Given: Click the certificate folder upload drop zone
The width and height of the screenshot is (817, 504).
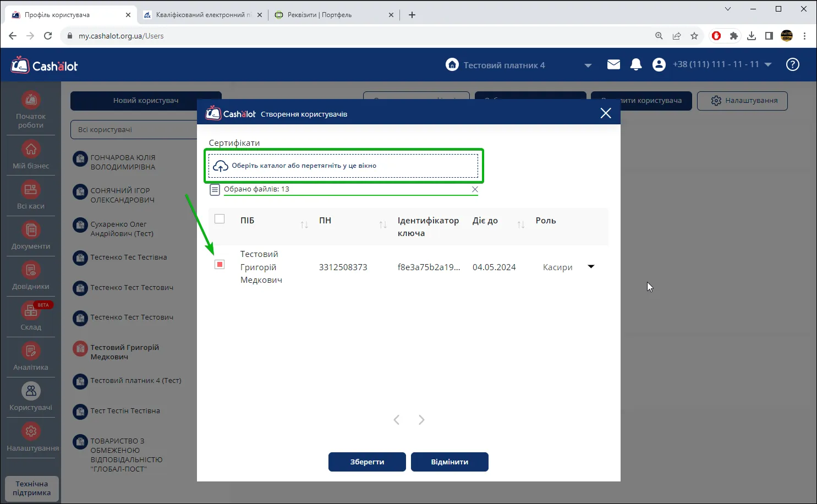Looking at the screenshot, I should coord(343,166).
